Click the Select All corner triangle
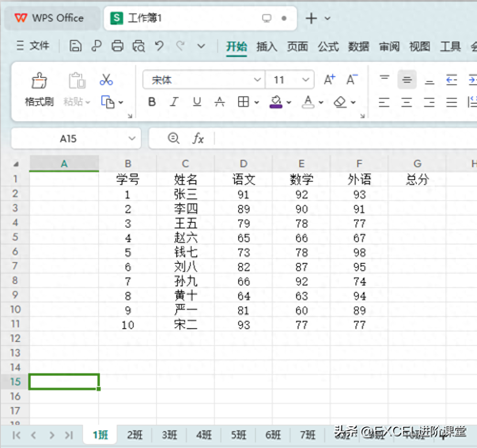 pyautogui.click(x=16, y=164)
